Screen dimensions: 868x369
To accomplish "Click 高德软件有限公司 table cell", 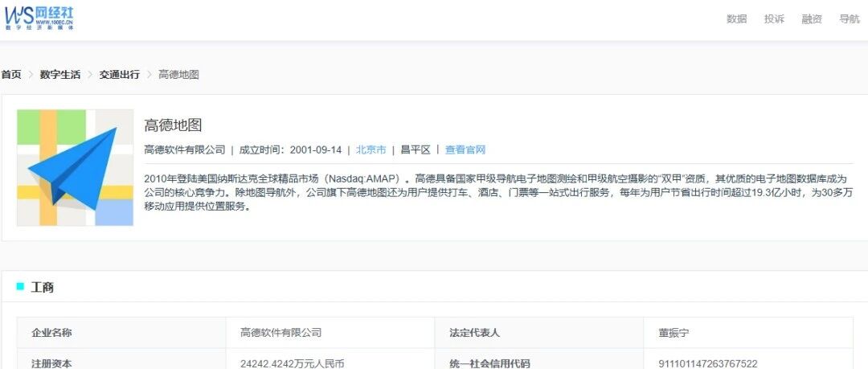I will [x=280, y=333].
